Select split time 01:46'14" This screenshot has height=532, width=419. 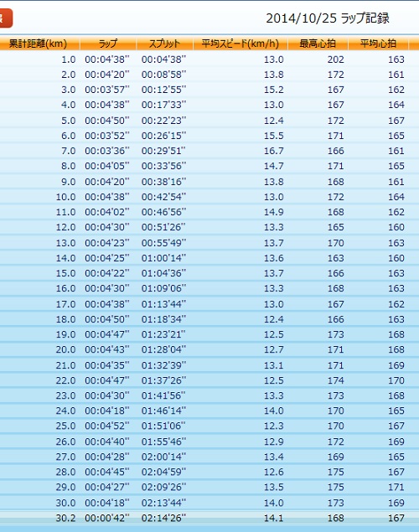[163, 411]
